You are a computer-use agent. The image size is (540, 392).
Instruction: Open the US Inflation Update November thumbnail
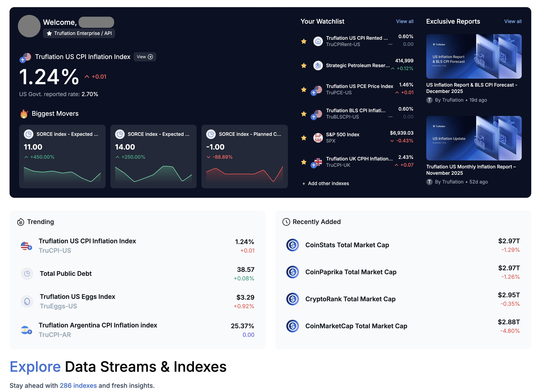tap(474, 138)
